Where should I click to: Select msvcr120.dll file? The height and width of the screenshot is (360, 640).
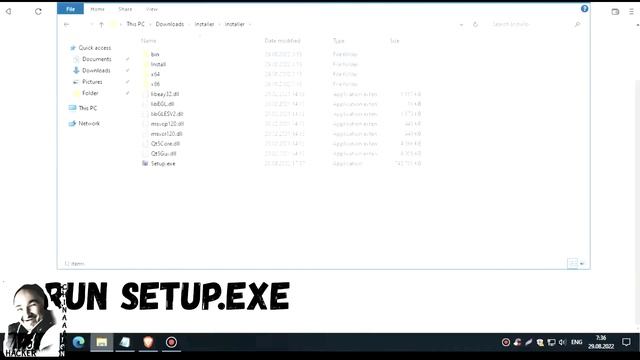(x=166, y=134)
